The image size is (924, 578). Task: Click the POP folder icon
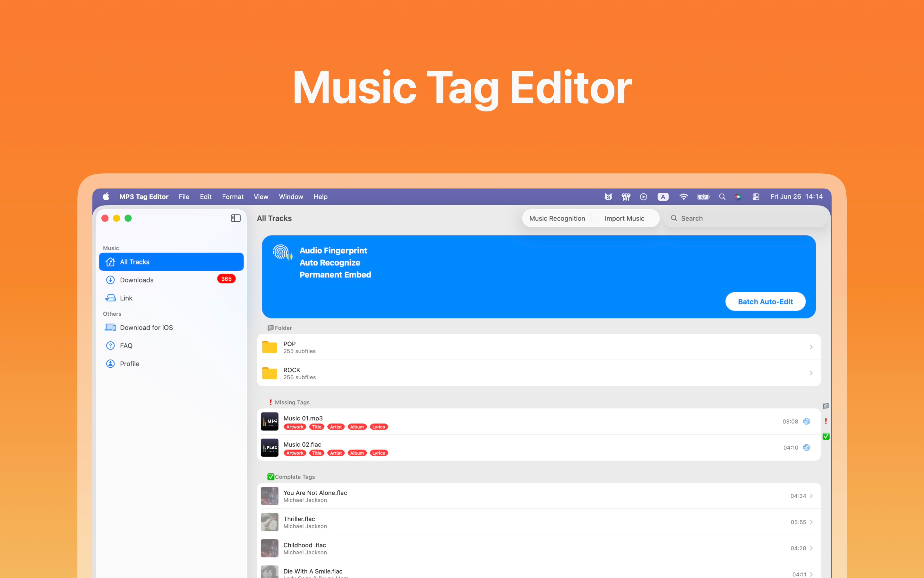point(269,347)
